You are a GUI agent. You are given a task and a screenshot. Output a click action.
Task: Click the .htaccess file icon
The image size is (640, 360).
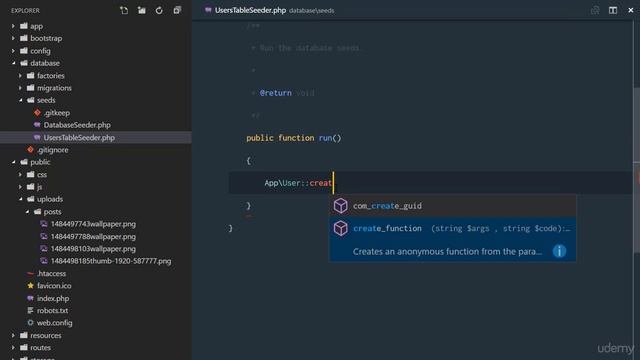point(30,273)
